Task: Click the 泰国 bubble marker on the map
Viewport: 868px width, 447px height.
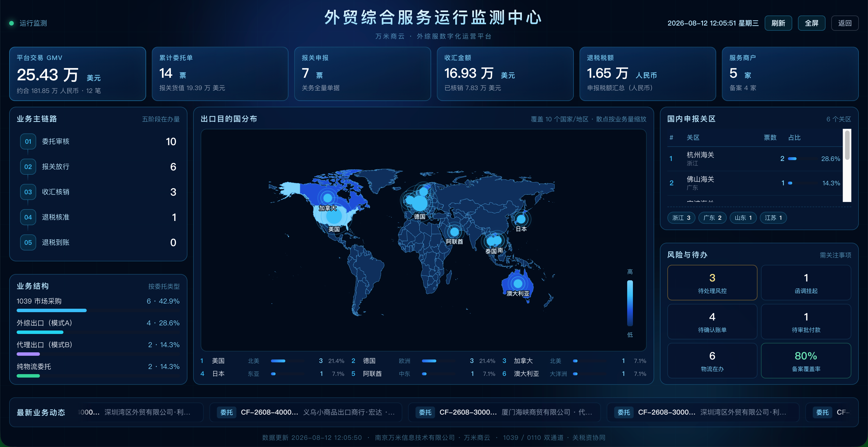Action: (x=491, y=241)
